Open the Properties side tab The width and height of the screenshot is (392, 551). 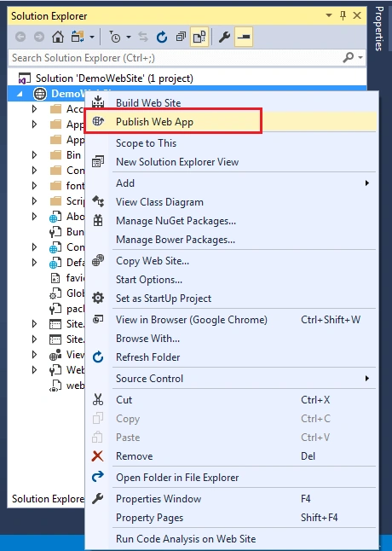(379, 28)
